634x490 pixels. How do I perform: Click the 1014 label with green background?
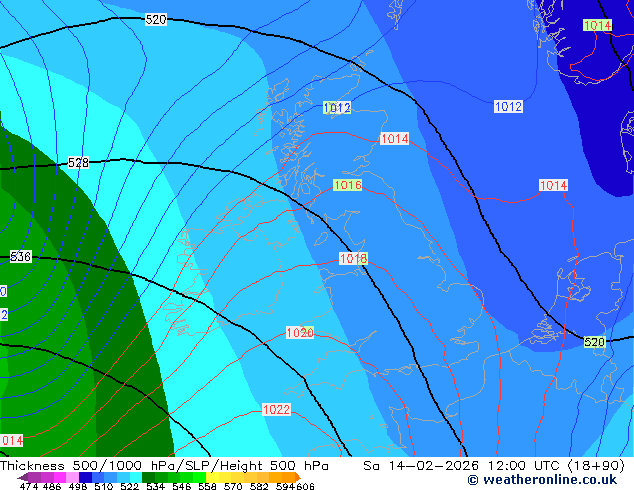click(x=597, y=25)
